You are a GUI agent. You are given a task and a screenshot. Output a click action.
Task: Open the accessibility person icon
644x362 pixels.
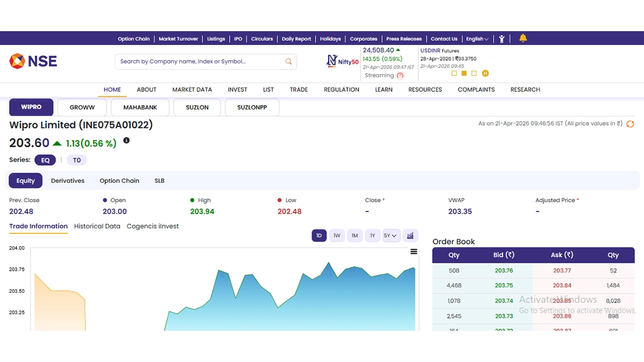click(x=502, y=39)
